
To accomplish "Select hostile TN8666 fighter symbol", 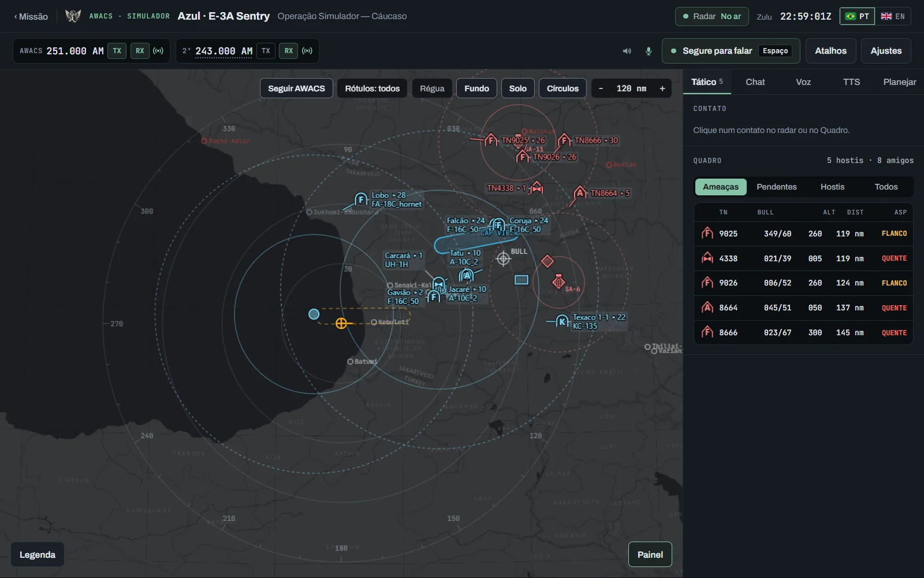I will pos(564,140).
